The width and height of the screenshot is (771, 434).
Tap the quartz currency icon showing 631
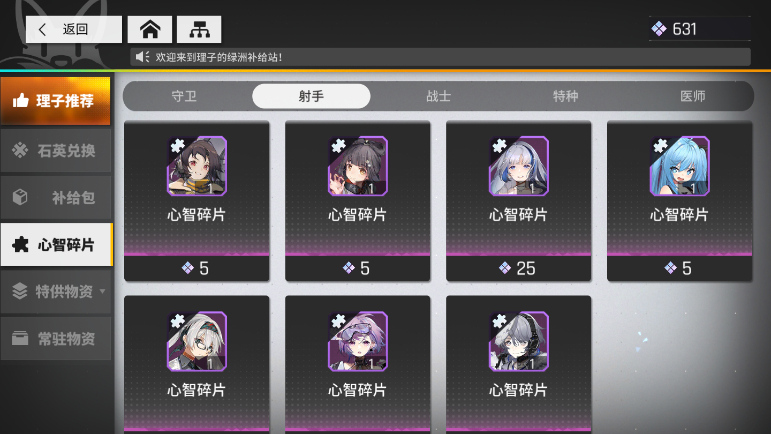pyautogui.click(x=658, y=29)
